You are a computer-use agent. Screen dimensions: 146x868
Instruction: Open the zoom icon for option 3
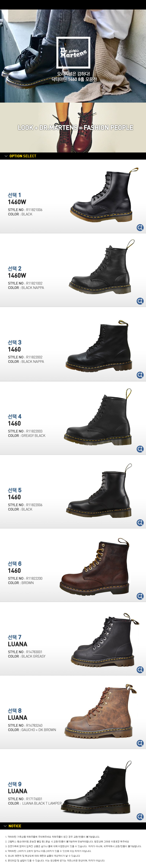(140, 375)
